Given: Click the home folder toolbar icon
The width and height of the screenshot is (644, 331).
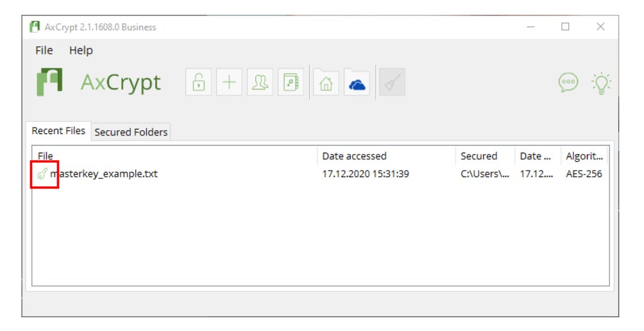Looking at the screenshot, I should pyautogui.click(x=326, y=82).
